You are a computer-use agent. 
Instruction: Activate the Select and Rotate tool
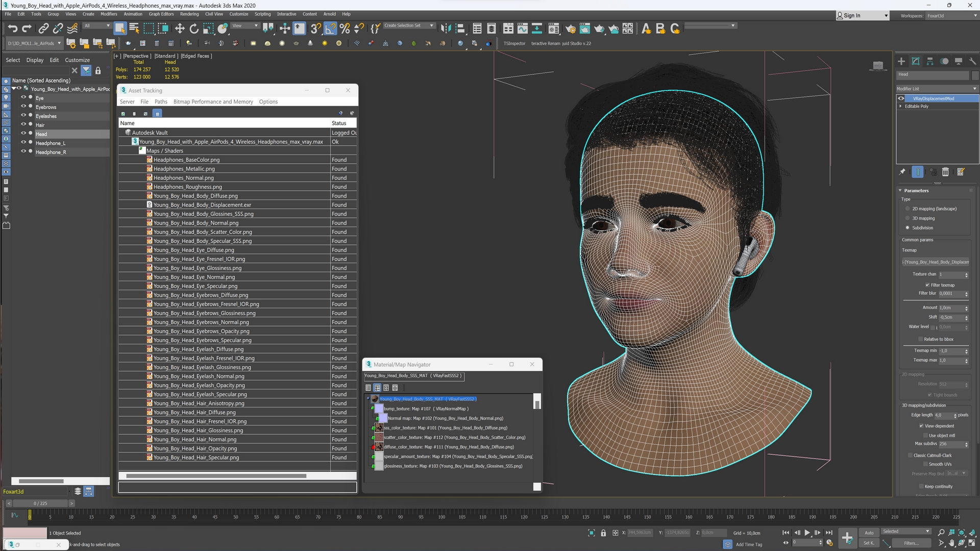coord(194,29)
